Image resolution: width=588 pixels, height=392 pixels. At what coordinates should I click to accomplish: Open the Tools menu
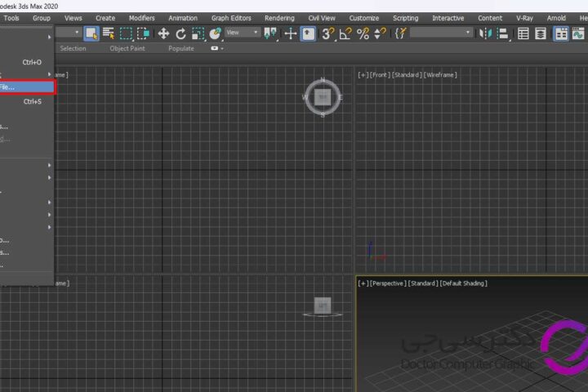11,18
